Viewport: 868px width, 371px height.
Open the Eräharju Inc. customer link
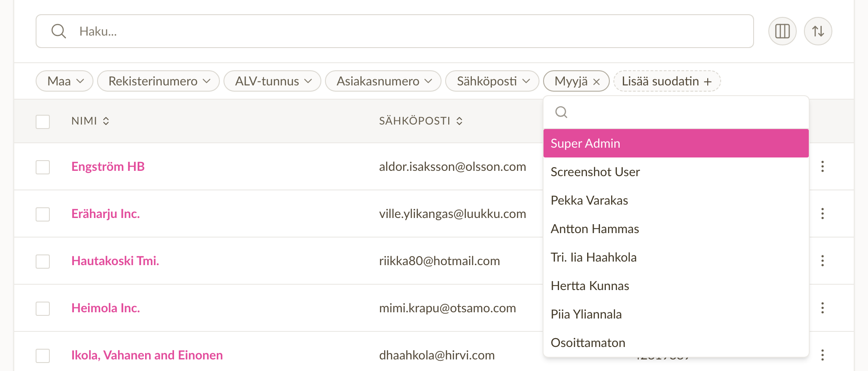(x=105, y=214)
